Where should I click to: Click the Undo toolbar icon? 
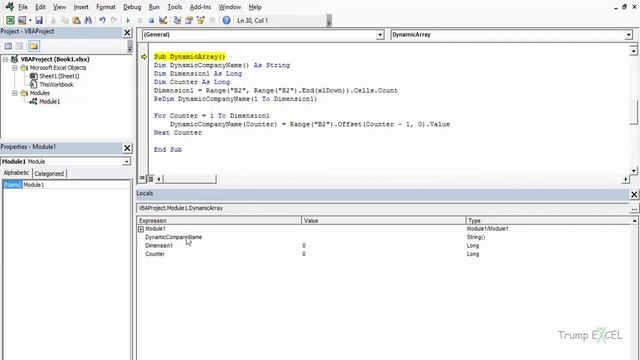102,20
